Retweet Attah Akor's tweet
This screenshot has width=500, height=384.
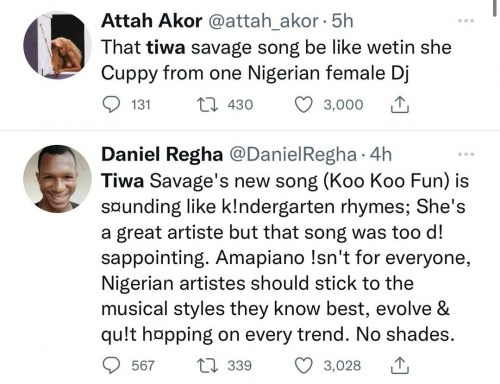point(207,105)
